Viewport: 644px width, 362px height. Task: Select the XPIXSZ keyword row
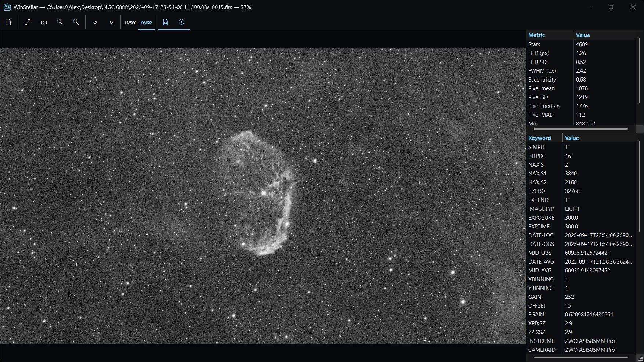pos(581,323)
